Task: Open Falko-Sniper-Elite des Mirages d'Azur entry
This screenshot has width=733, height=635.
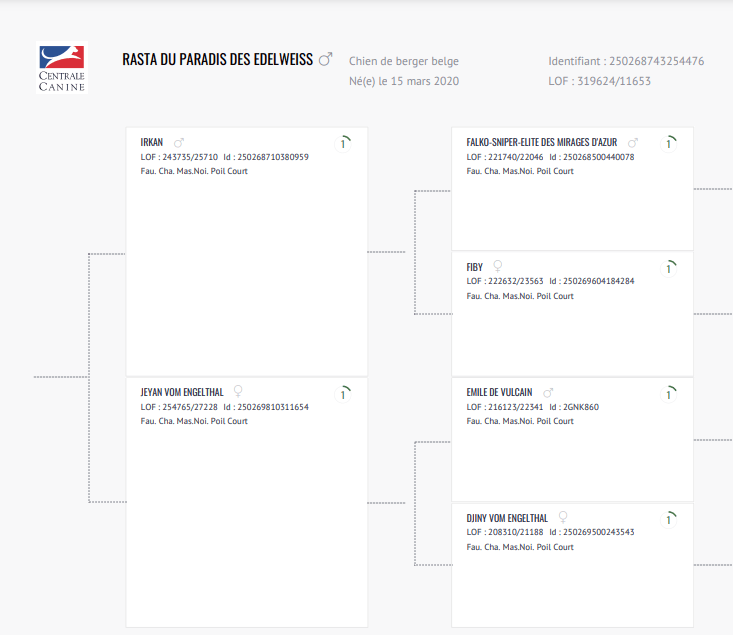Action: 544,143
